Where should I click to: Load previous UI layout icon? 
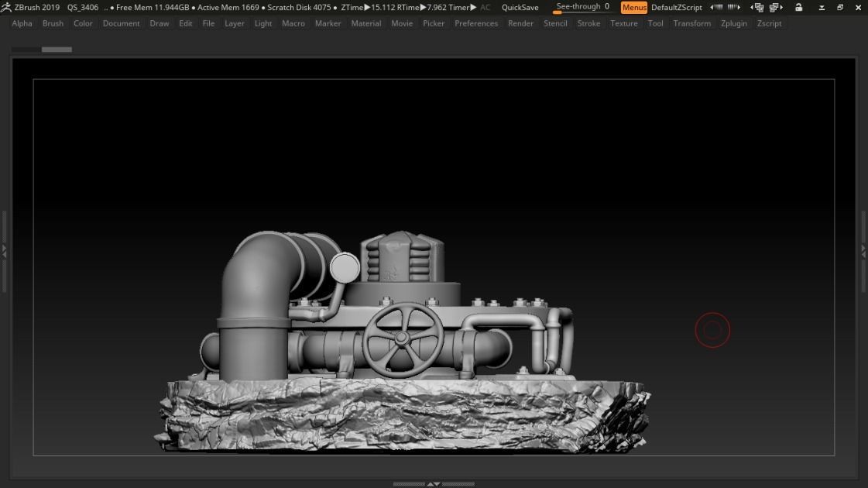point(756,7)
